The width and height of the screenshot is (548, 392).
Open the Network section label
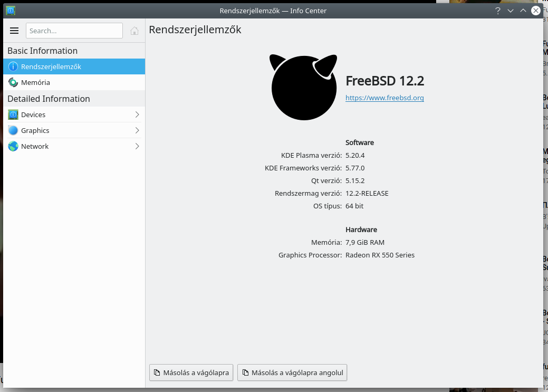tap(35, 146)
